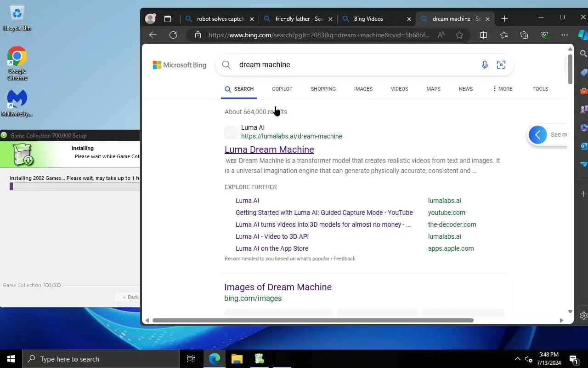Image resolution: width=588 pixels, height=368 pixels.
Task: Open the Windows Start menu
Action: (11, 359)
